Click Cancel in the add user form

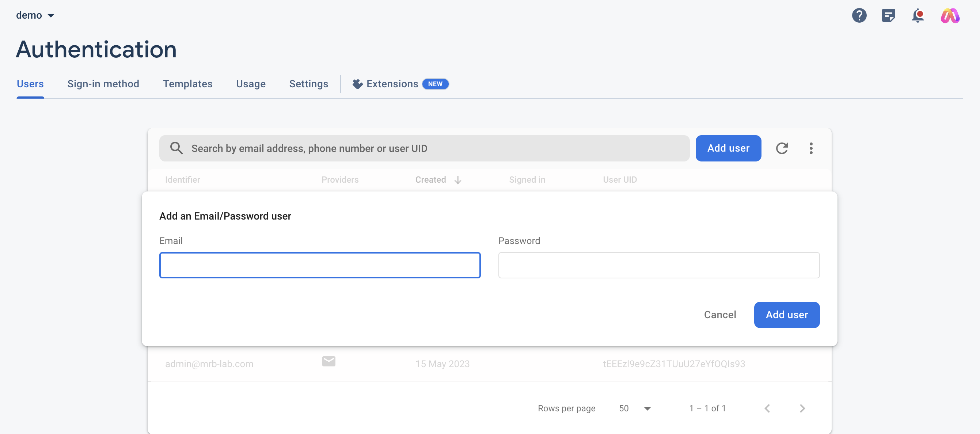(x=720, y=315)
